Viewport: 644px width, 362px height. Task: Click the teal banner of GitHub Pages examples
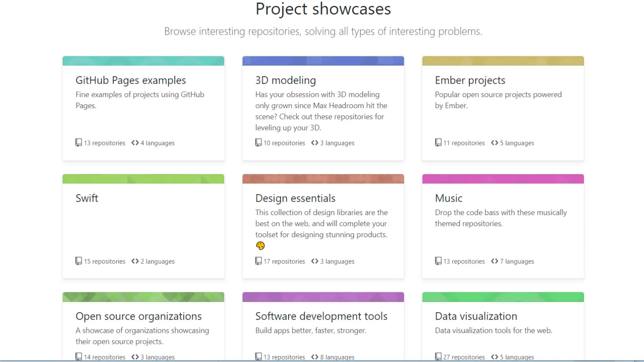tap(143, 61)
